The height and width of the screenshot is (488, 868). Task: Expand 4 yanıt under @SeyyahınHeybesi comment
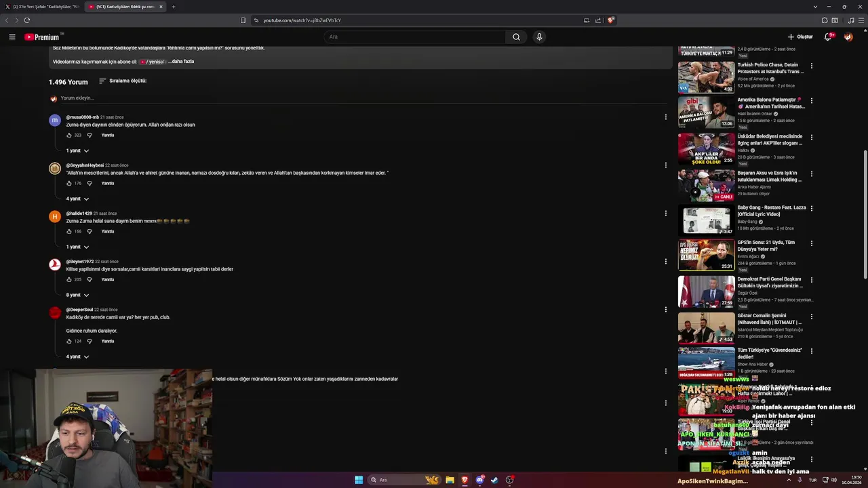tap(77, 199)
